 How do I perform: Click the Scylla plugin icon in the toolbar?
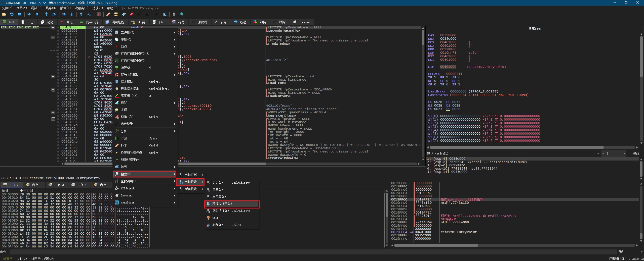tap(99, 14)
